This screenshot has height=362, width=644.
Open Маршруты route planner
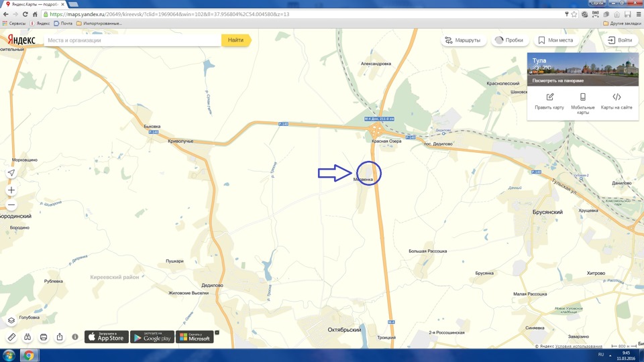[463, 40]
